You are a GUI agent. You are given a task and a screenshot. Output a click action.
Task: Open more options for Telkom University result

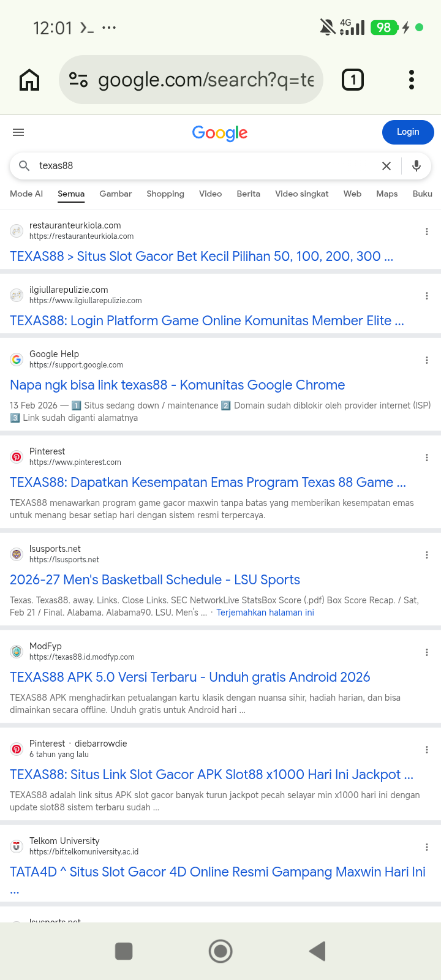pos(427,847)
